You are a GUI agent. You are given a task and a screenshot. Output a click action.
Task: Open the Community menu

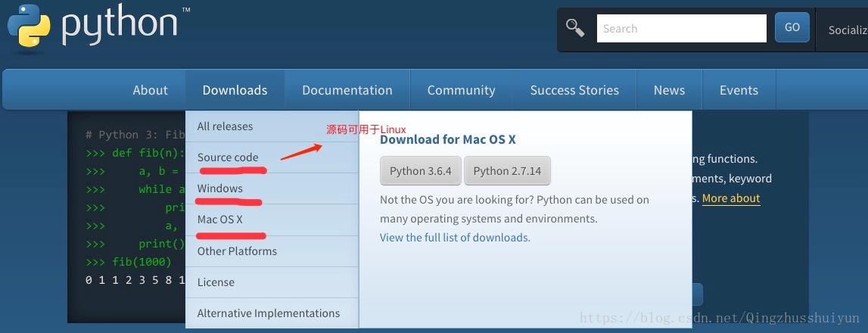click(461, 90)
